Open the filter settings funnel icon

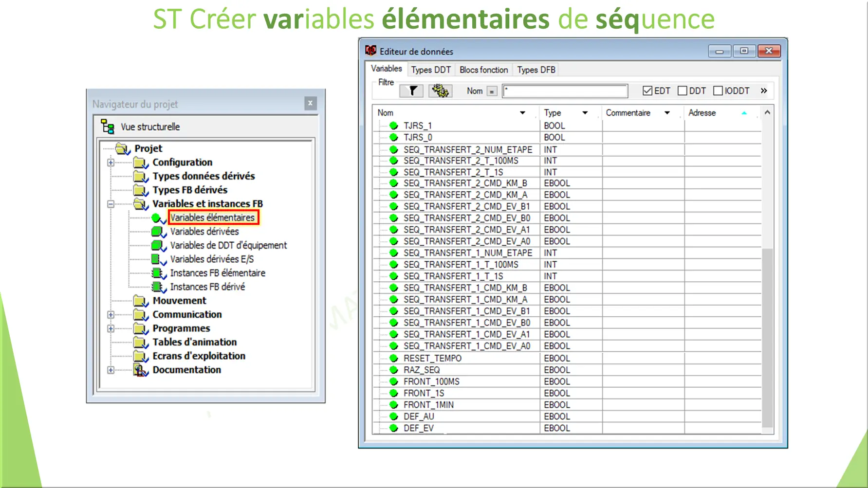pos(410,90)
